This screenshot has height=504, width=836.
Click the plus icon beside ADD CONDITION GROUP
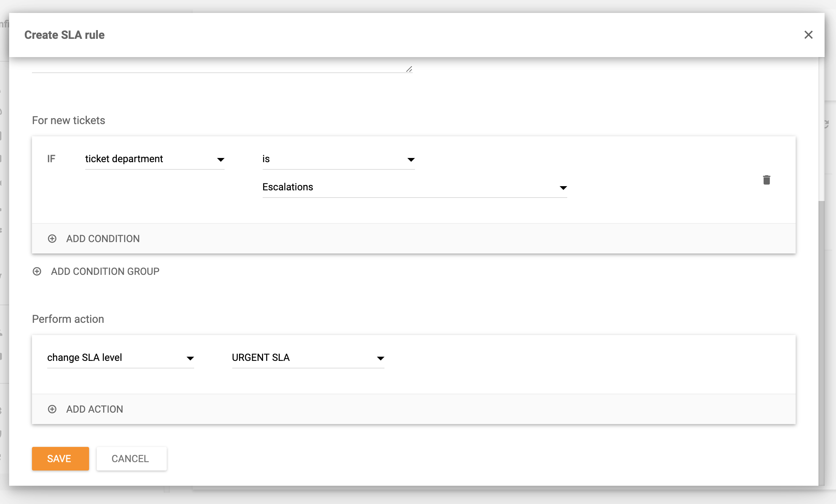[37, 271]
